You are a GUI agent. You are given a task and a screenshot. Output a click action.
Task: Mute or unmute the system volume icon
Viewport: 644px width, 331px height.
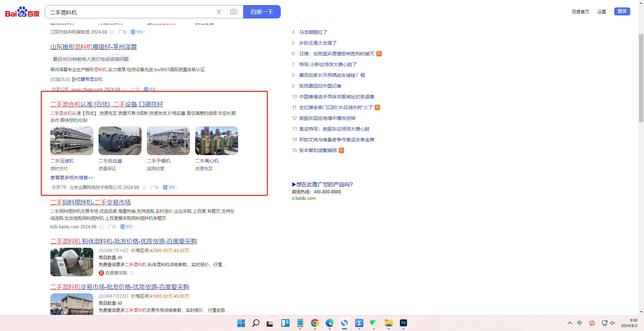tap(612, 323)
